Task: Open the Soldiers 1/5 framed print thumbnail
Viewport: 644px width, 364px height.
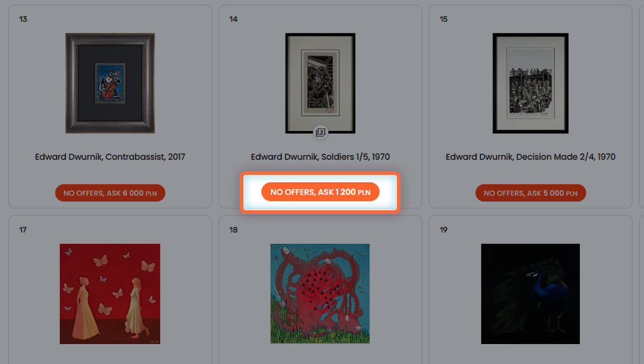Action: point(320,83)
